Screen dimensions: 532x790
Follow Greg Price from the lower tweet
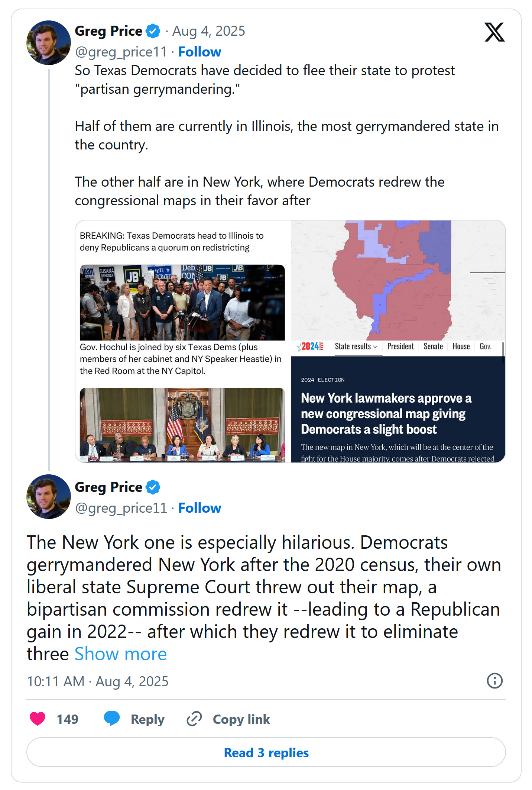click(x=199, y=508)
